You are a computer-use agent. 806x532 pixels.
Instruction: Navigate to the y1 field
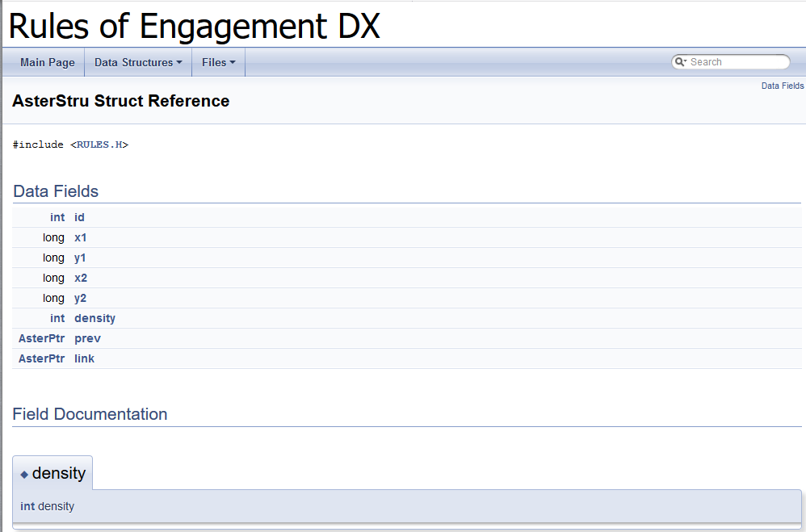pyautogui.click(x=80, y=258)
